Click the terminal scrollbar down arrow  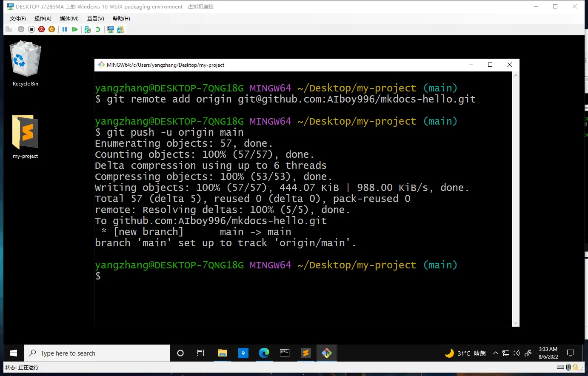(516, 323)
